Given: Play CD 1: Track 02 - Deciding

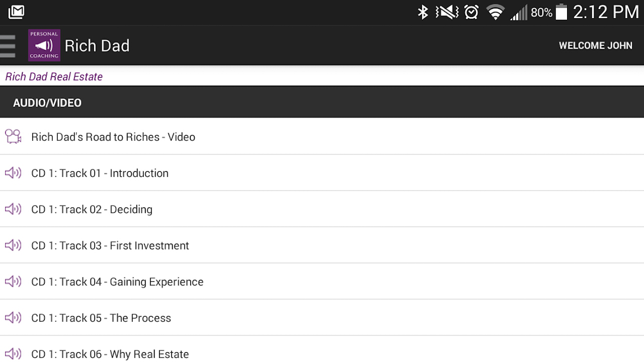Looking at the screenshot, I should [322, 209].
